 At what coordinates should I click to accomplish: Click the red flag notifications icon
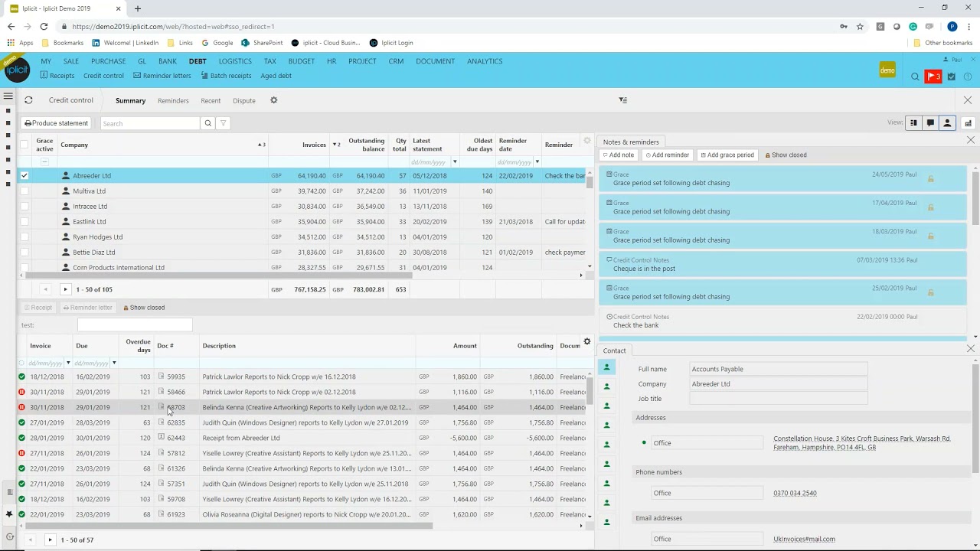pos(933,77)
